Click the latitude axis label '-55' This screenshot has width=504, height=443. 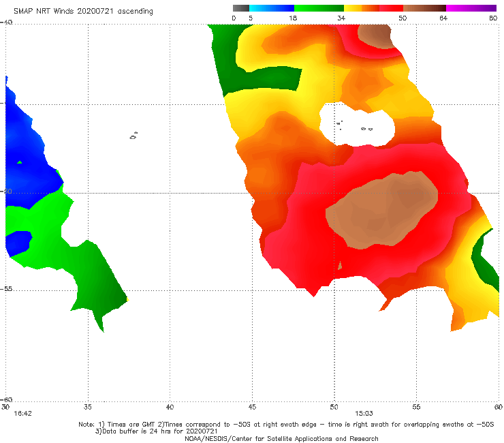[6, 289]
